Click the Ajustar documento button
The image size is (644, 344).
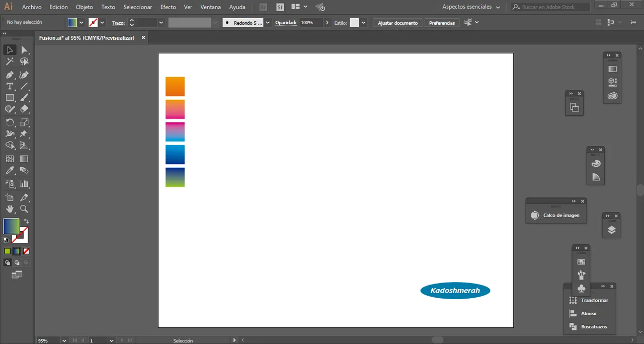397,23
